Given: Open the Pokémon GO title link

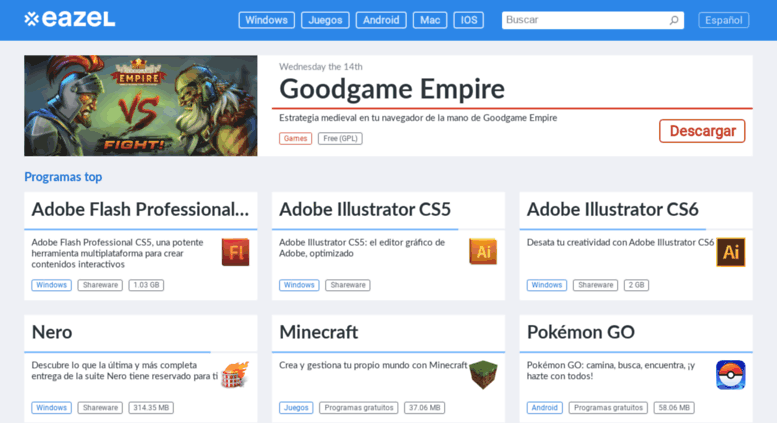Looking at the screenshot, I should click(x=581, y=332).
